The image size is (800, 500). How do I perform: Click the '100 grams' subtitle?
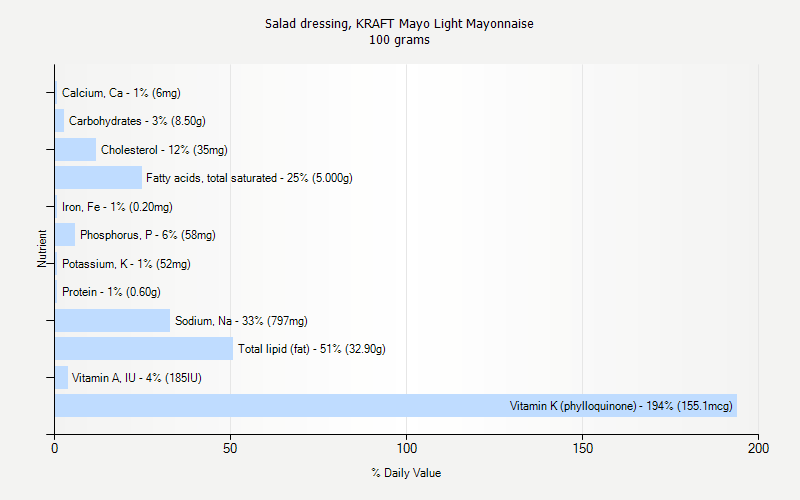[399, 40]
